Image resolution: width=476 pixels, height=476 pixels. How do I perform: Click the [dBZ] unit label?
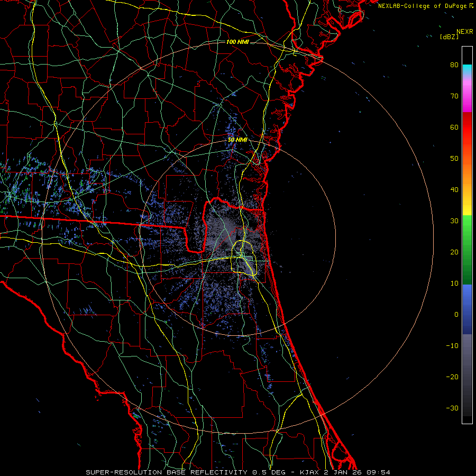(x=449, y=36)
